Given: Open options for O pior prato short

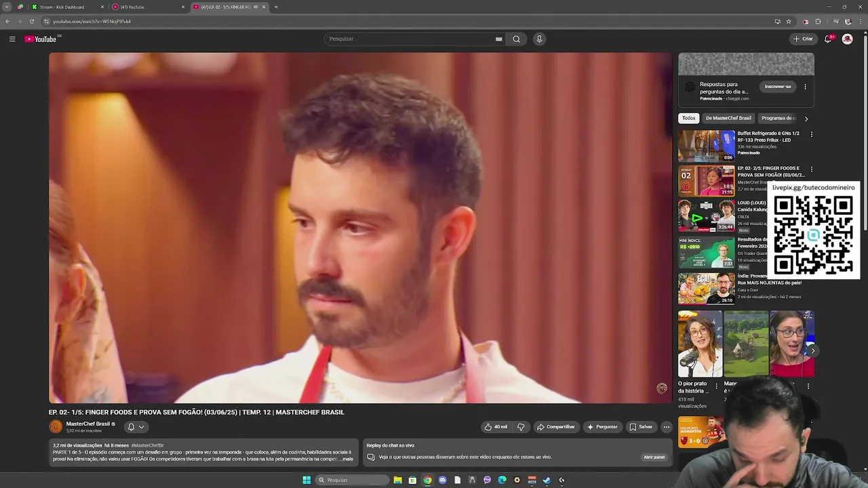Looking at the screenshot, I should (716, 386).
